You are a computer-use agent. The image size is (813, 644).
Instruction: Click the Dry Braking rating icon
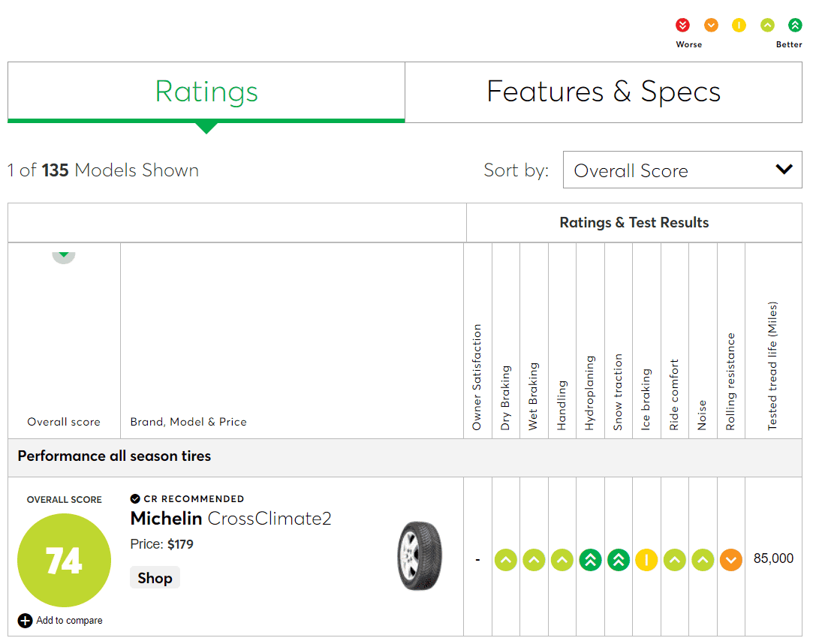click(506, 560)
